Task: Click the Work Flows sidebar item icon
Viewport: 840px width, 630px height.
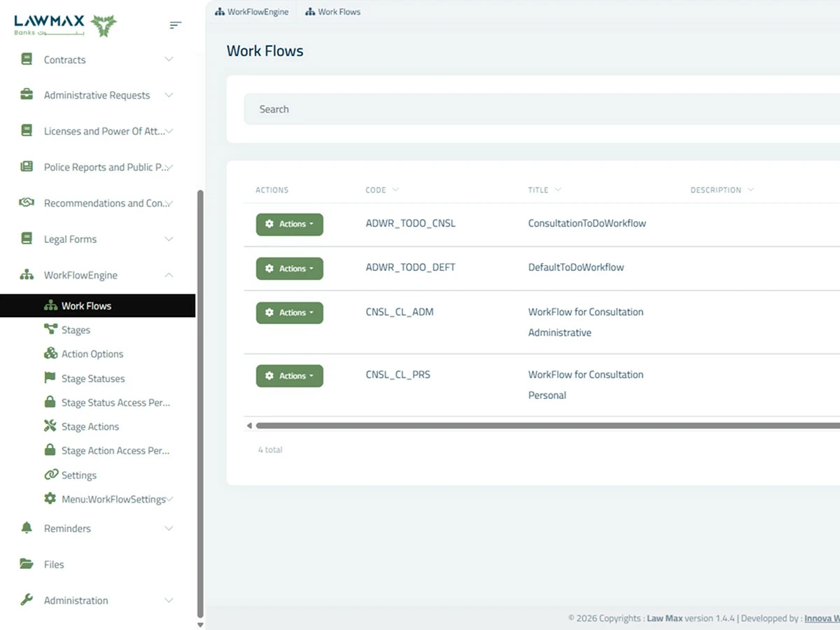Action: 50,306
